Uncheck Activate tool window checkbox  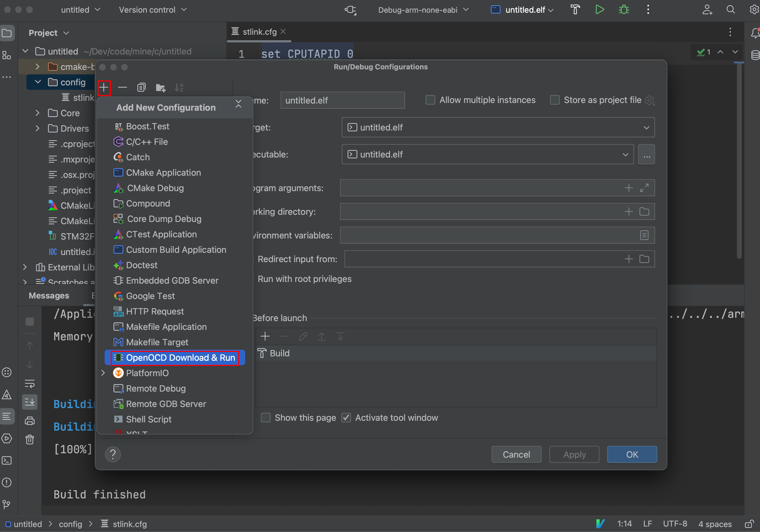(x=346, y=418)
